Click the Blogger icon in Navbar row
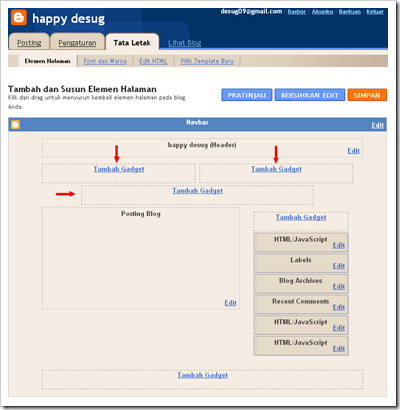Screen dimensions: 400x410 pyautogui.click(x=15, y=125)
